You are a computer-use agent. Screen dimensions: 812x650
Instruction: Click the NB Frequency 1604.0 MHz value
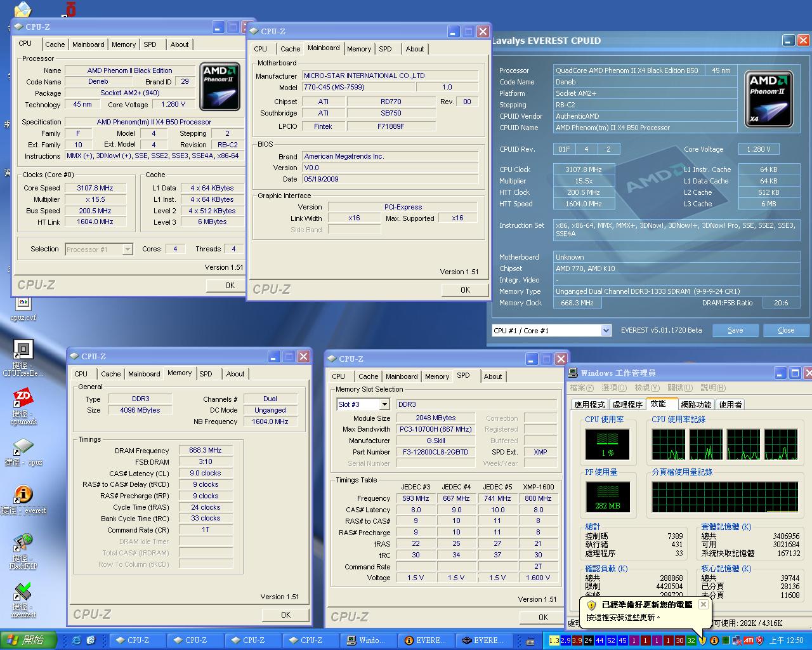click(x=270, y=421)
